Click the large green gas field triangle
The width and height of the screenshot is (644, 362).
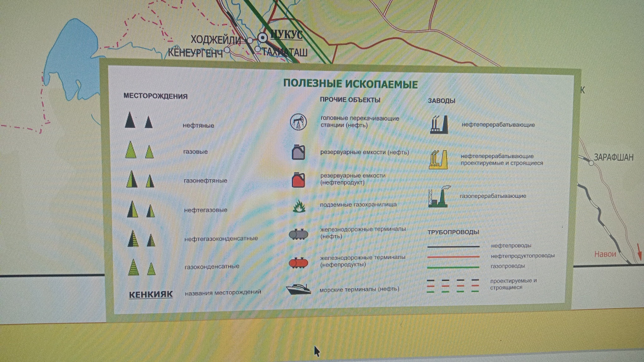coord(131,149)
